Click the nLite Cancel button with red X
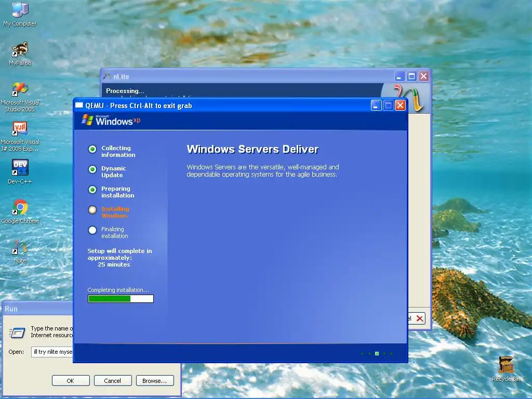This screenshot has width=532, height=399. (x=417, y=318)
